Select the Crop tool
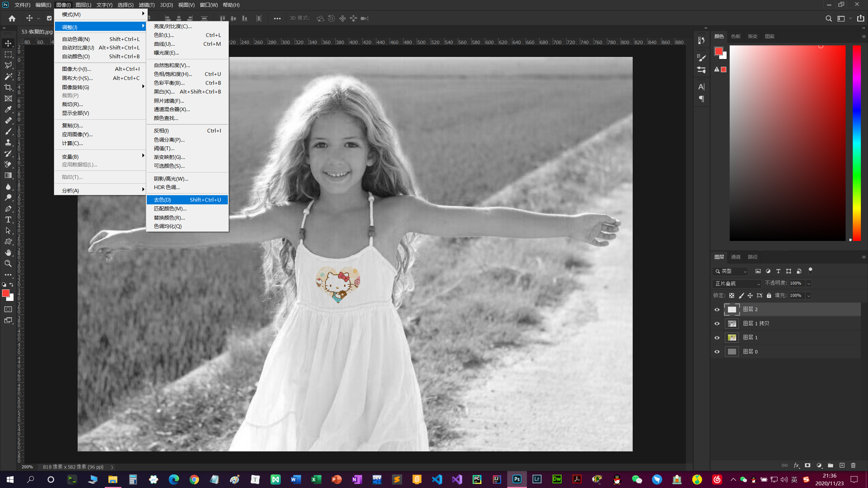The image size is (868, 488). pyautogui.click(x=8, y=87)
